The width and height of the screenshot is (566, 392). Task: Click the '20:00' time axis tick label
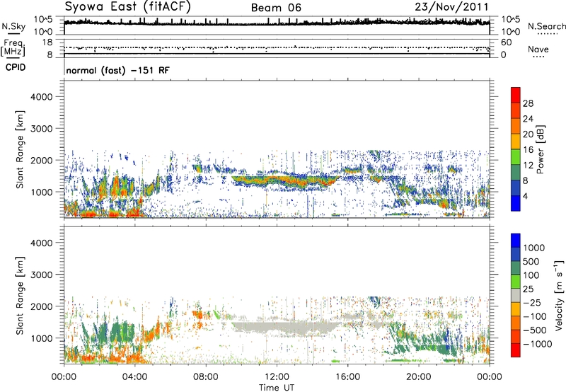tap(419, 377)
